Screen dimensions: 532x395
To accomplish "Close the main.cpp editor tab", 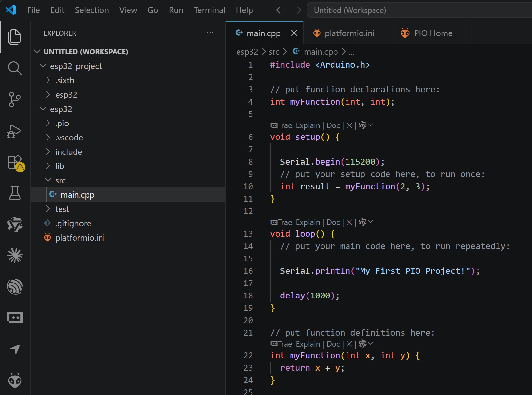I will tap(294, 33).
